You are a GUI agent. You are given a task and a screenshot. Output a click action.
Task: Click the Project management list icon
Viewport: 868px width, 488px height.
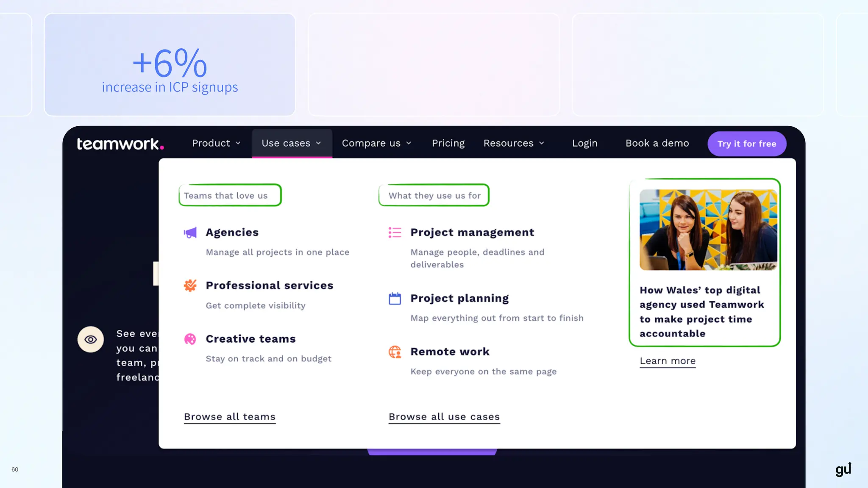point(395,233)
